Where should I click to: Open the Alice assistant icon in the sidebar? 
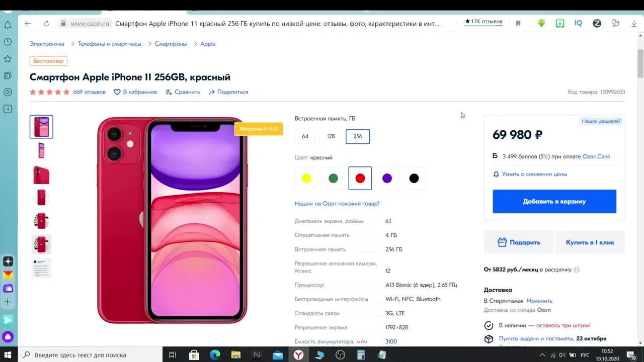pyautogui.click(x=8, y=336)
